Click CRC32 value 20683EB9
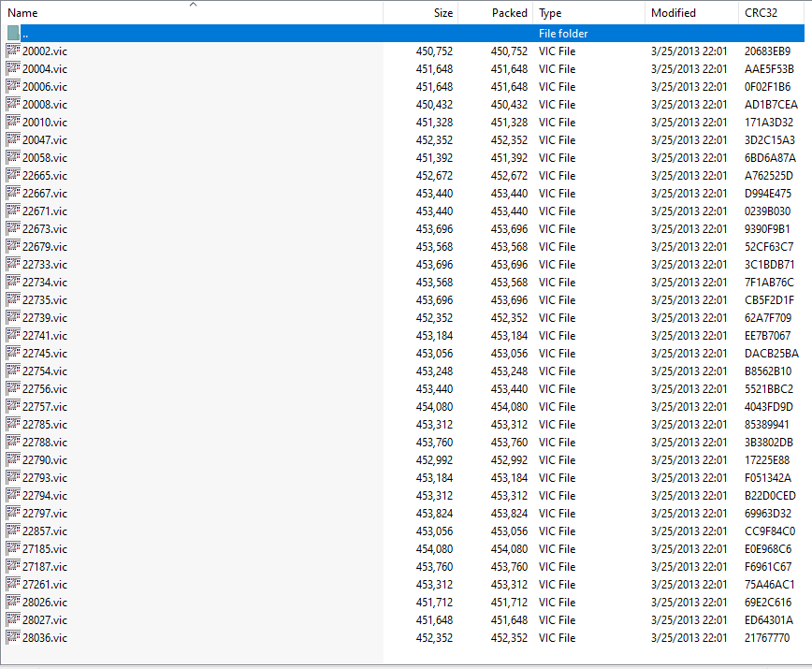812x669 pixels. tap(767, 51)
